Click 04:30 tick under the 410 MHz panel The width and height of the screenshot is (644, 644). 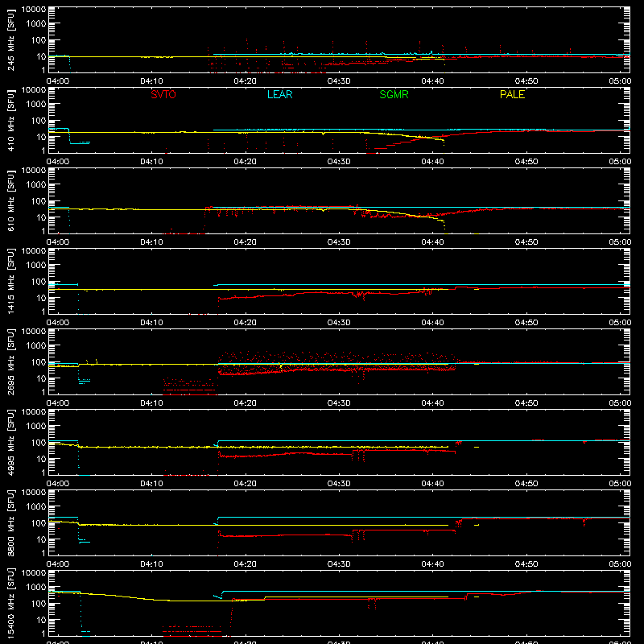pyautogui.click(x=339, y=162)
